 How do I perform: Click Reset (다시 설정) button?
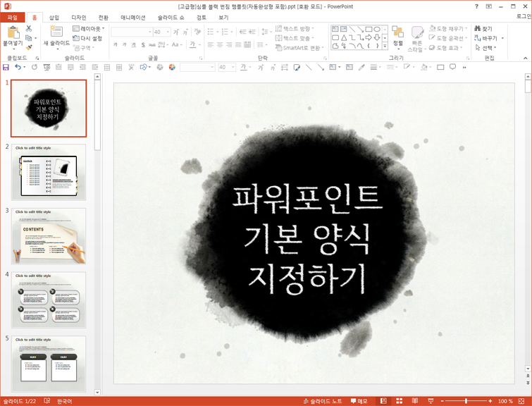pos(87,38)
